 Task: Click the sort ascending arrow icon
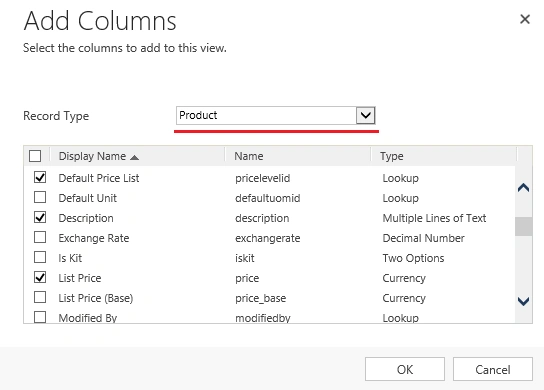pos(135,158)
